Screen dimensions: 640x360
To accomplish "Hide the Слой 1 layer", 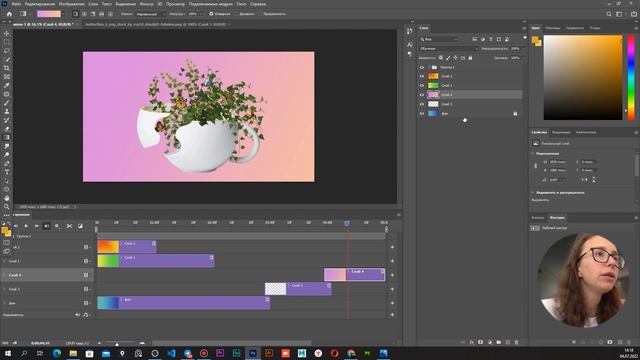I will tap(422, 86).
